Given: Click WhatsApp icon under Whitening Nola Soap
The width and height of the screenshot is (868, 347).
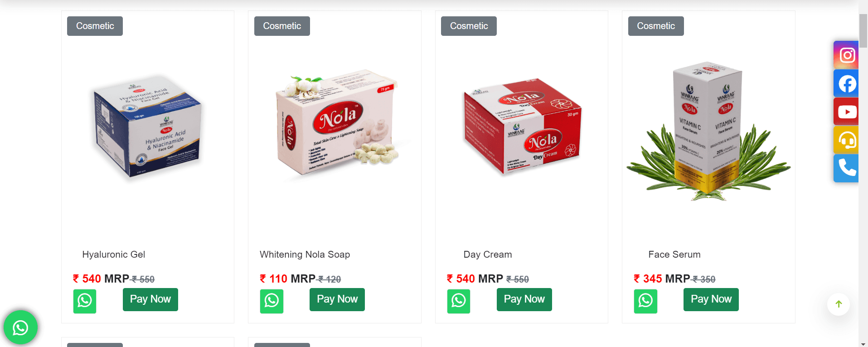Looking at the screenshot, I should (x=272, y=301).
